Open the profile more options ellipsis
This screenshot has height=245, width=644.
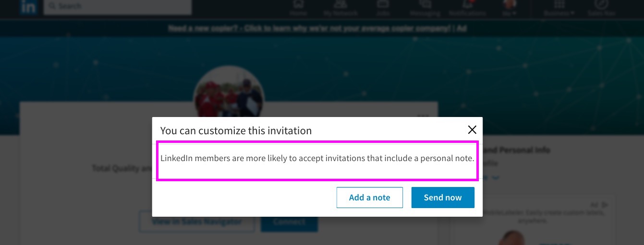tap(423, 115)
